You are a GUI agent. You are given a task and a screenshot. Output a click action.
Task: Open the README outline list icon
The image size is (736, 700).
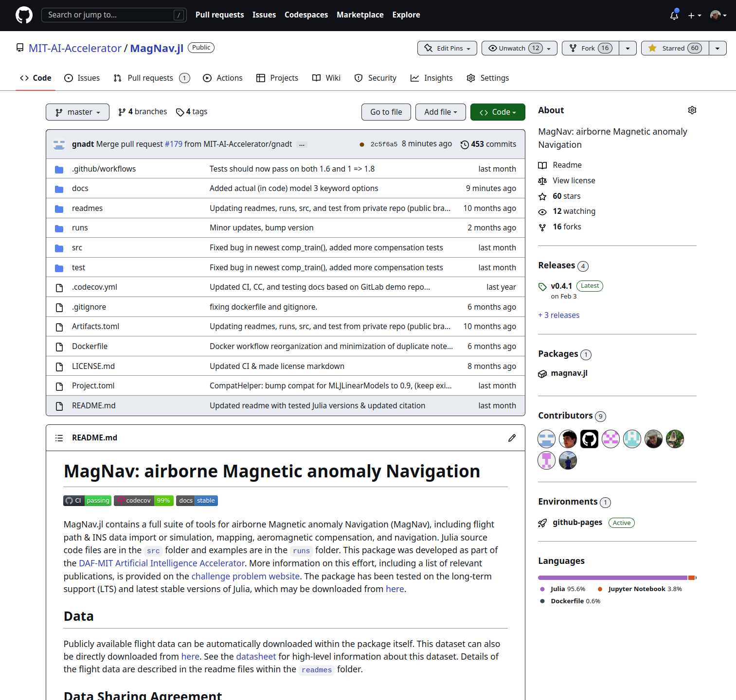(x=59, y=438)
